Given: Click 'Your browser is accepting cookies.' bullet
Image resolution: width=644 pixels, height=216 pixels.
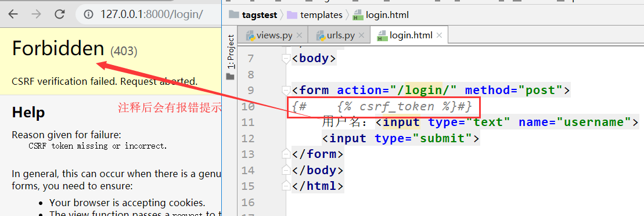Looking at the screenshot, I should click(x=127, y=203).
